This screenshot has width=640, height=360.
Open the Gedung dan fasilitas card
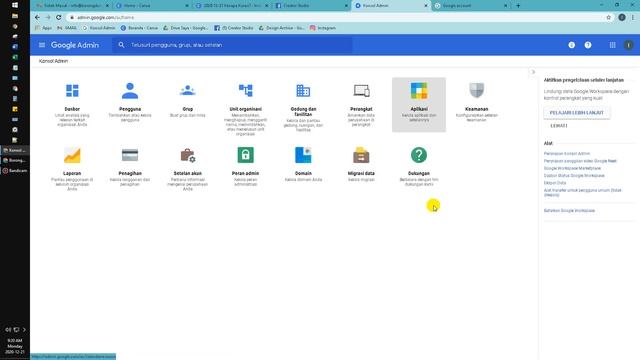click(303, 104)
